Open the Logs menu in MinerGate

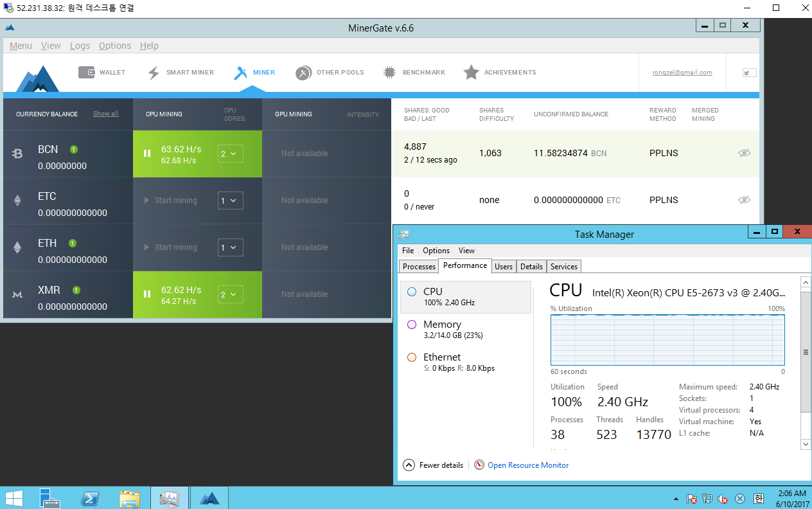80,46
